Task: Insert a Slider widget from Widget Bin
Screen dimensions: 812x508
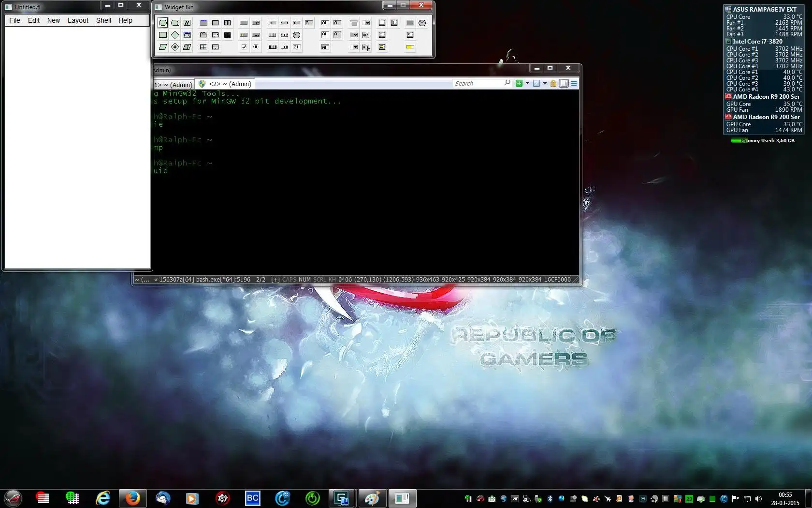Action: pyautogui.click(x=273, y=23)
